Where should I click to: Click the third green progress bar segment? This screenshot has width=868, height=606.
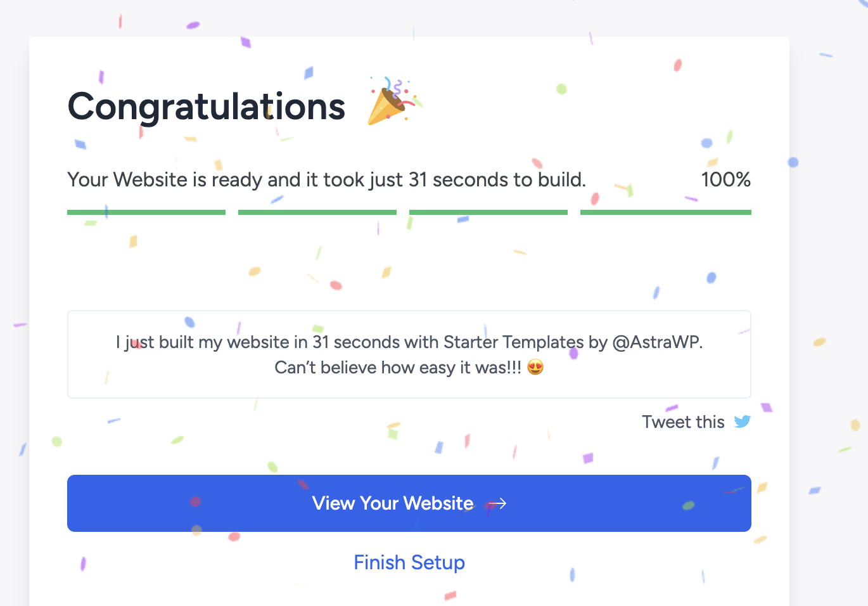point(488,212)
